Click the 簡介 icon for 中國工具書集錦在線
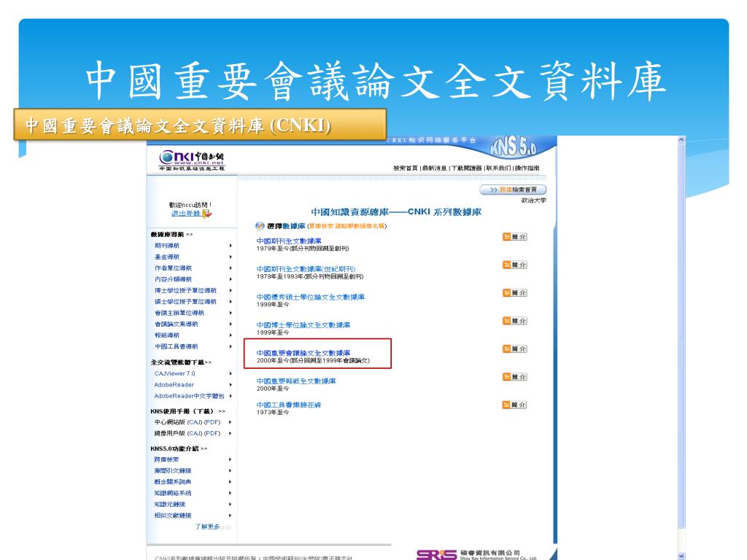 pos(515,405)
